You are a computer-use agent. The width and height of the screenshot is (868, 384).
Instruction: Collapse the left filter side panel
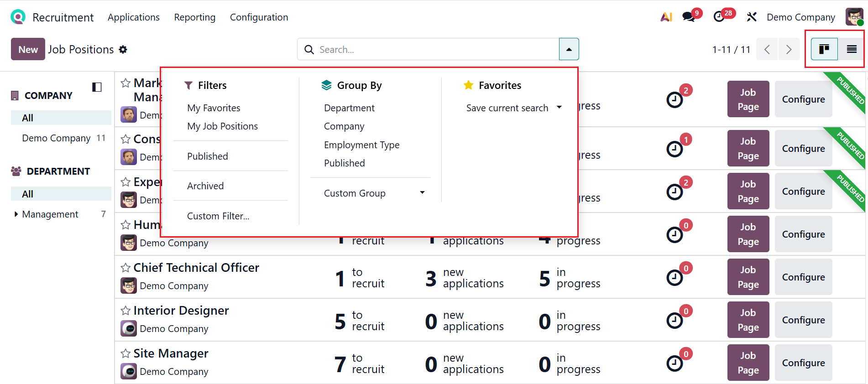click(x=97, y=87)
